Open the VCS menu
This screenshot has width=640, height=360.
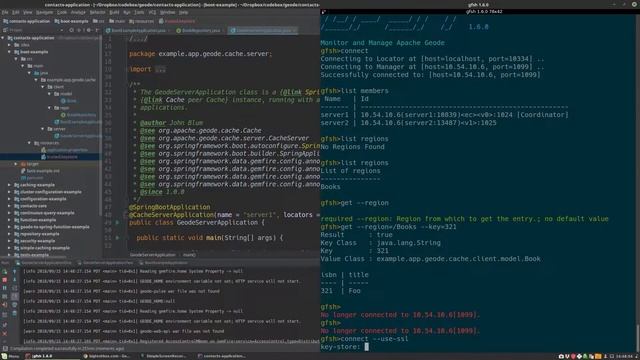click(x=152, y=12)
